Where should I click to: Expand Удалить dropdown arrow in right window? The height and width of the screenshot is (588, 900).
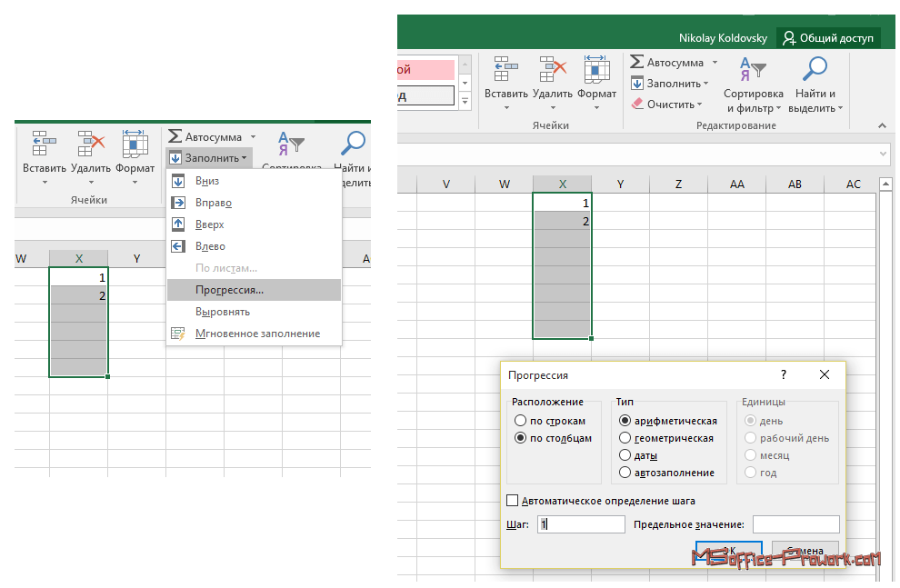[x=553, y=108]
